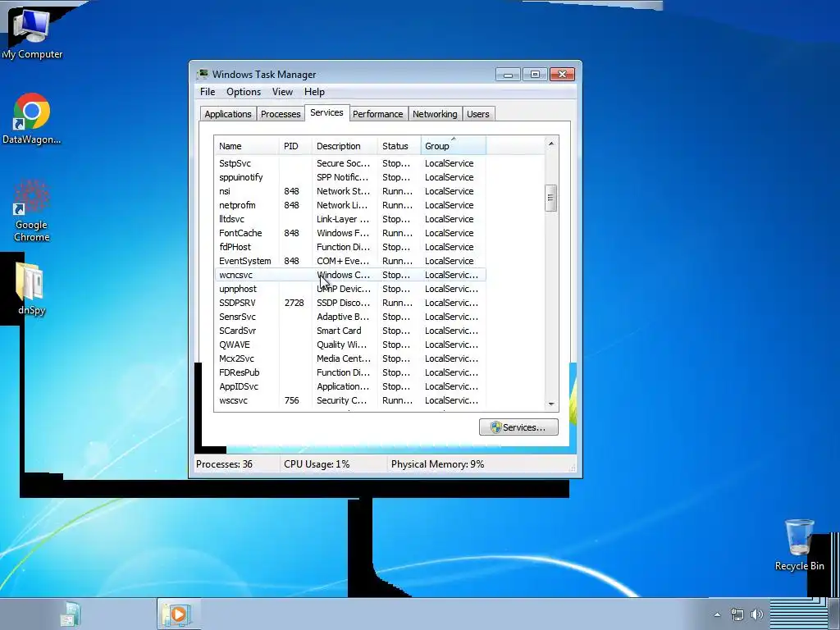Image resolution: width=840 pixels, height=630 pixels.
Task: Open the File menu
Action: pos(208,92)
